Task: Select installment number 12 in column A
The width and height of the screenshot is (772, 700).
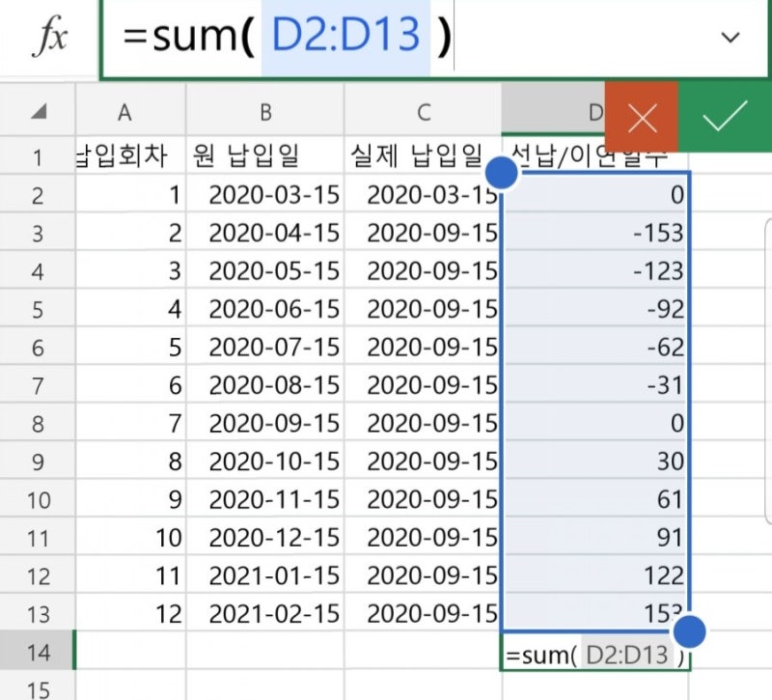Action: click(x=131, y=614)
